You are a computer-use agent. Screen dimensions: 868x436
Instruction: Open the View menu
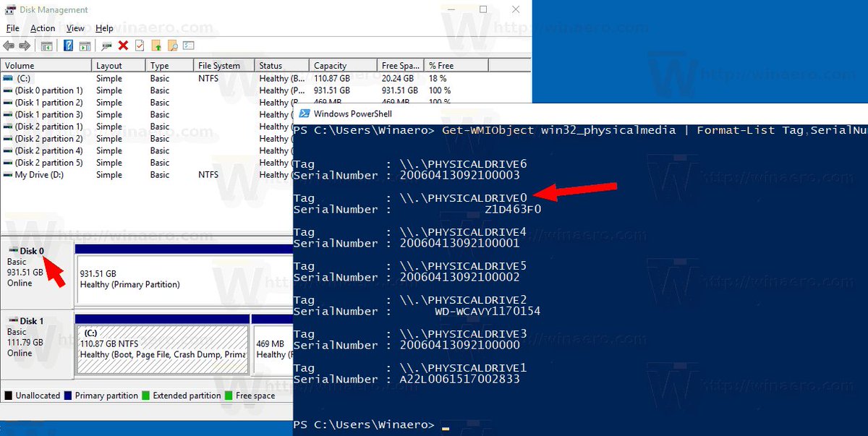tap(75, 28)
